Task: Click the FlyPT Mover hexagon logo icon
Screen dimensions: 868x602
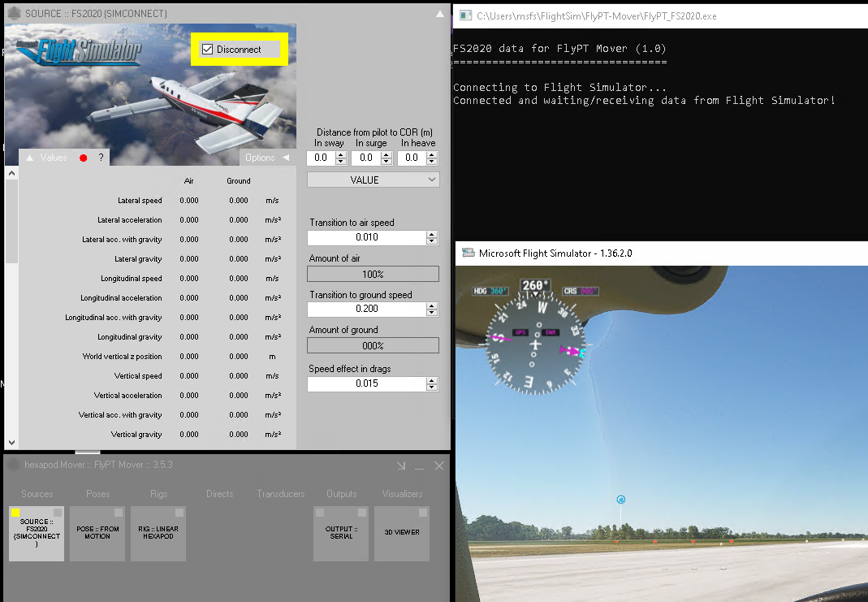Action: (x=13, y=466)
